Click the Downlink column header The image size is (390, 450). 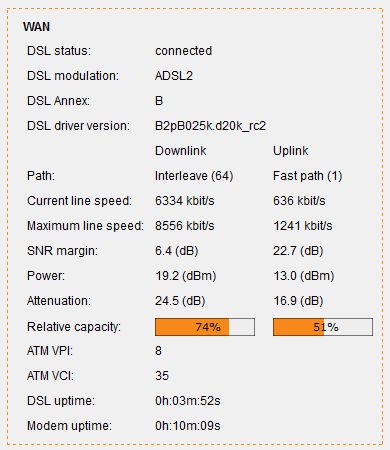tap(181, 151)
